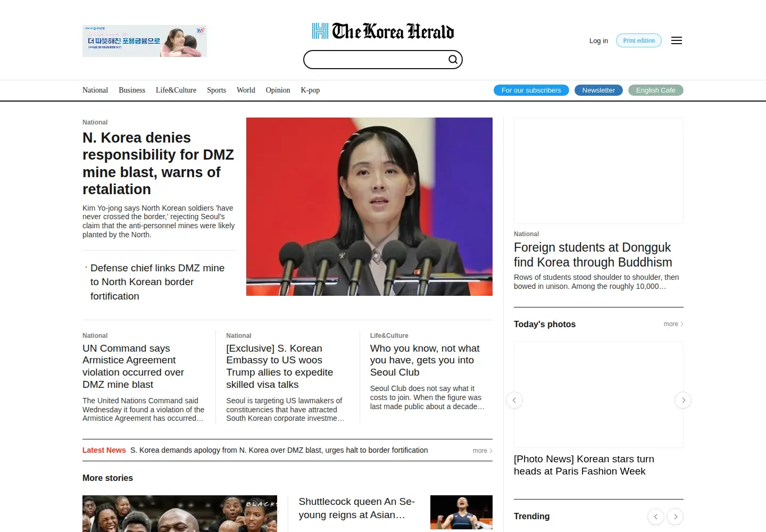Click National tag above Dongguk article

[526, 234]
